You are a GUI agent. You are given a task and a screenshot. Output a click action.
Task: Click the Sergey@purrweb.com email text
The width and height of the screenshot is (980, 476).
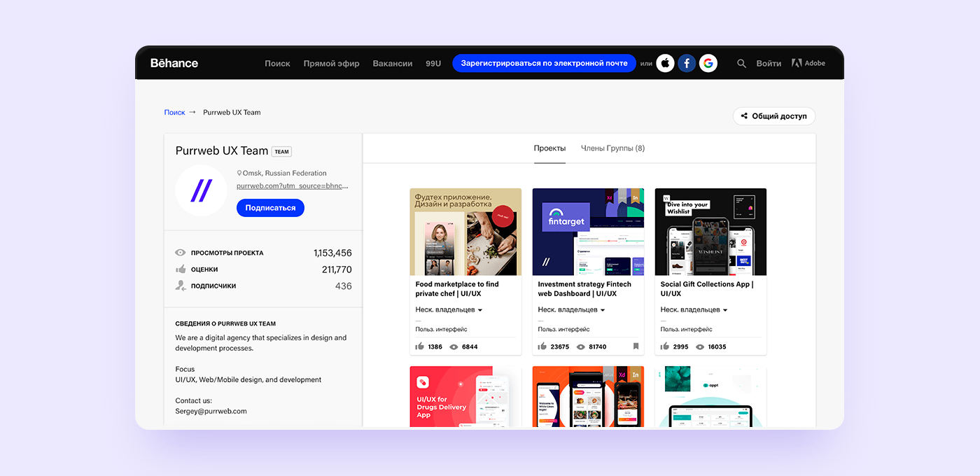tap(211, 411)
